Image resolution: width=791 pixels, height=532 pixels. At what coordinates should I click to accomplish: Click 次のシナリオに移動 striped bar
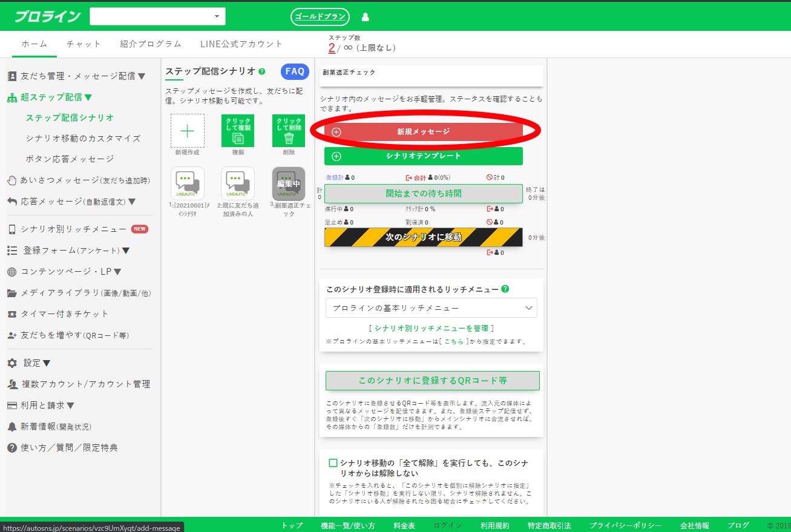(x=424, y=237)
